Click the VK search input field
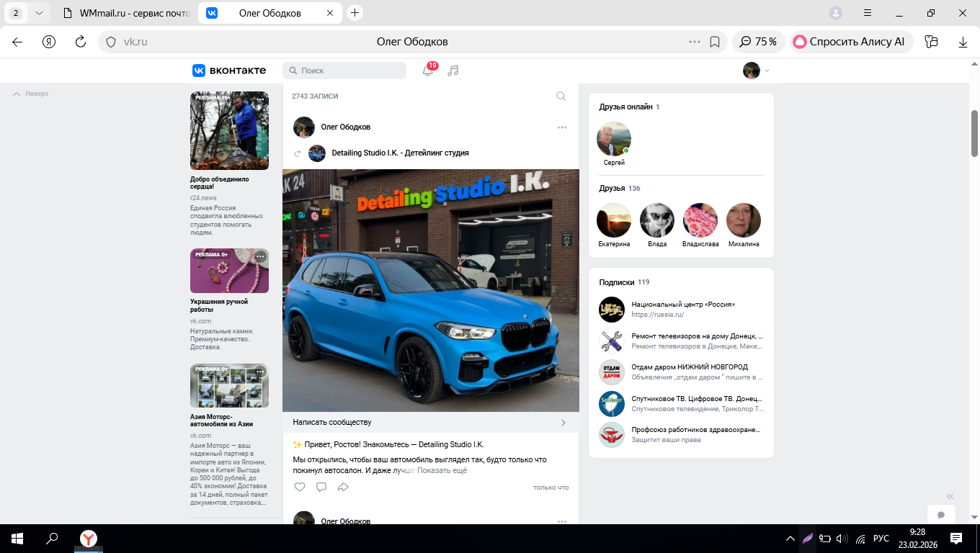The image size is (980, 553). click(344, 71)
